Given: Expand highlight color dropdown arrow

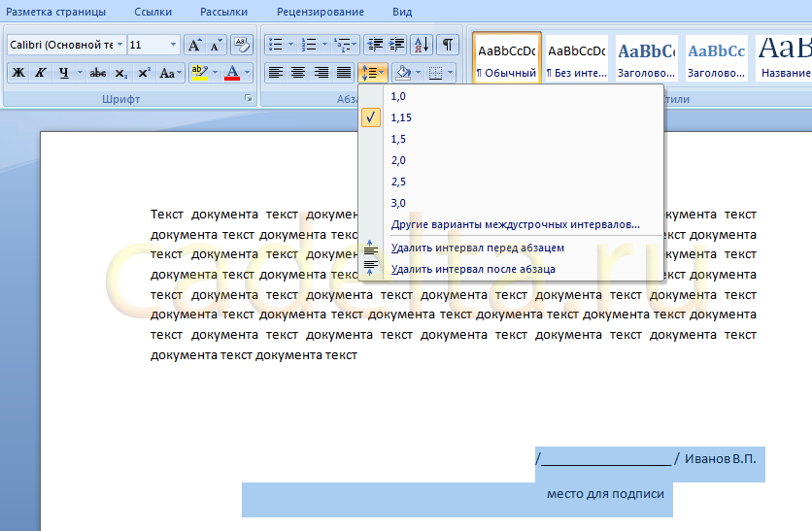Looking at the screenshot, I should point(215,73).
